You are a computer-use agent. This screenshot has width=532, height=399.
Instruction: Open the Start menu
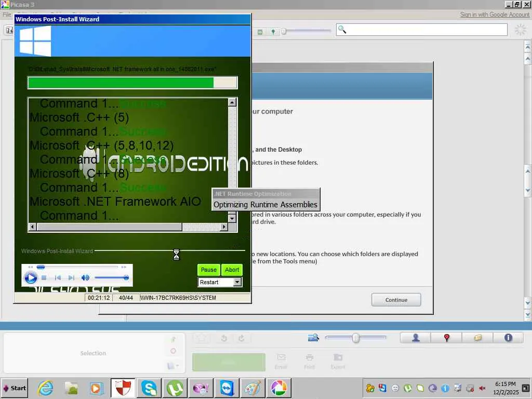[14, 388]
